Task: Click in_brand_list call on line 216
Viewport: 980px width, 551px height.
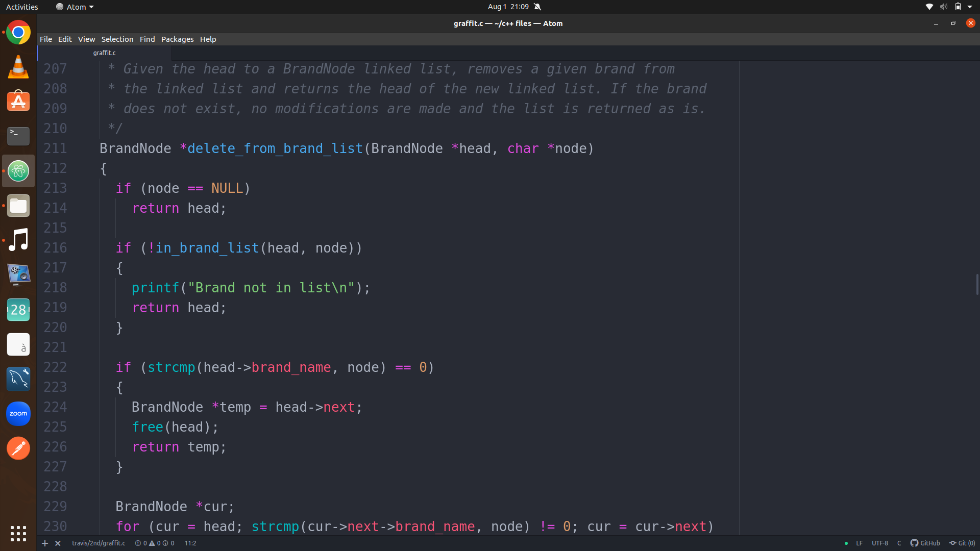Action: click(x=207, y=248)
